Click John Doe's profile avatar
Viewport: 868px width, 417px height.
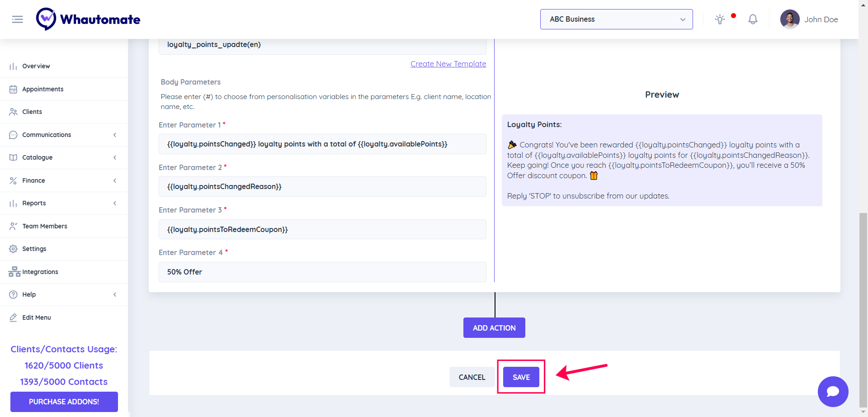(x=789, y=19)
